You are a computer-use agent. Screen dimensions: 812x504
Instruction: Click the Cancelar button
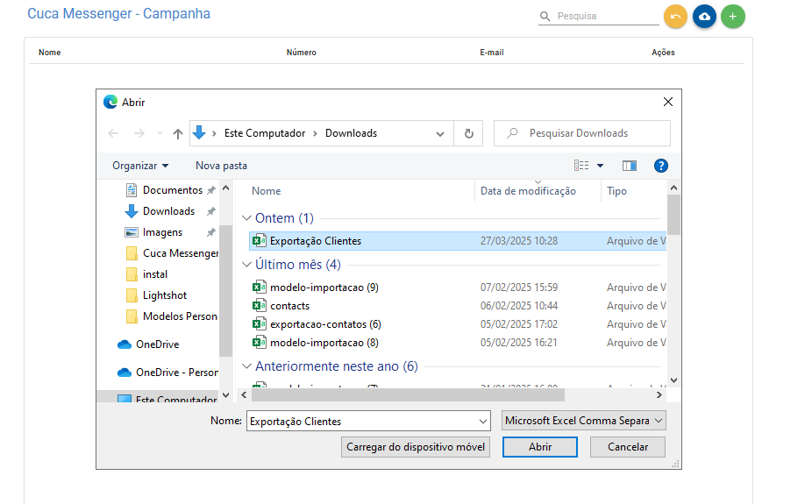pos(628,447)
